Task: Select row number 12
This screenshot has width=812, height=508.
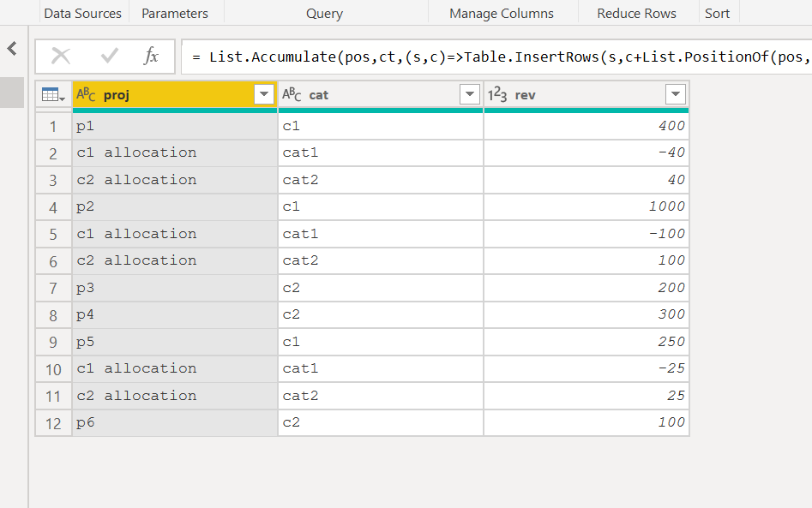Action: coord(53,423)
